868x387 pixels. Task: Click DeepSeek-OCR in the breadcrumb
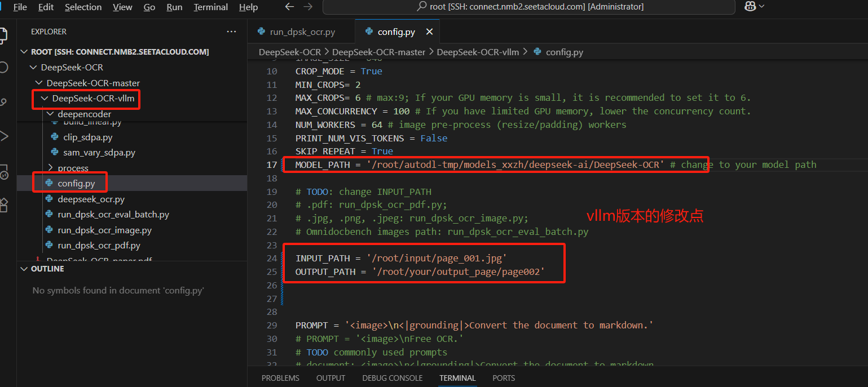(290, 52)
